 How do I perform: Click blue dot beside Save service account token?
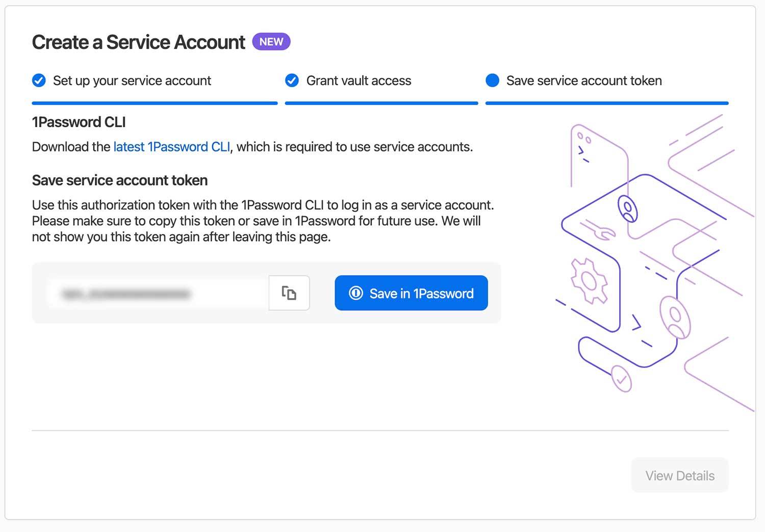click(492, 81)
